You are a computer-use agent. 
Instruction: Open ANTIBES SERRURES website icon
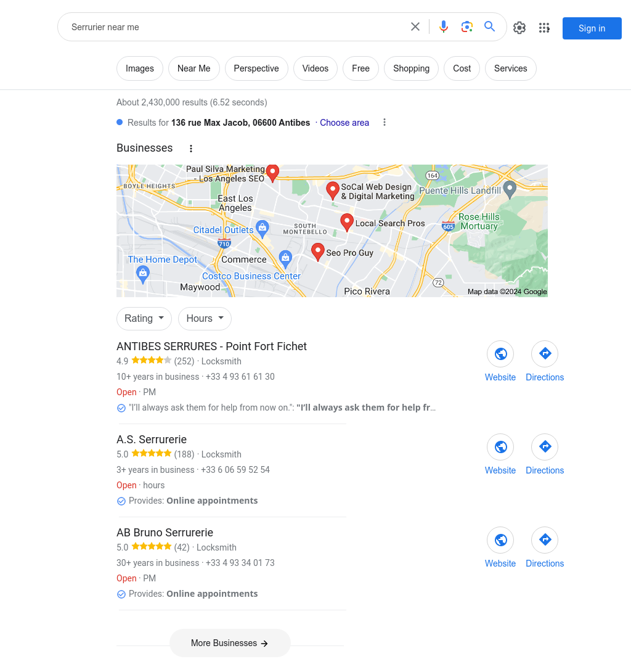500,354
